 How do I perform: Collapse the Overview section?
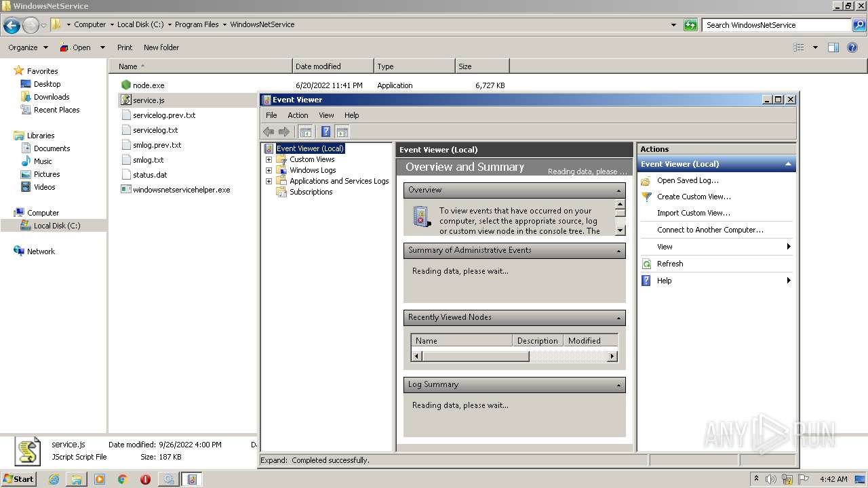(x=619, y=190)
